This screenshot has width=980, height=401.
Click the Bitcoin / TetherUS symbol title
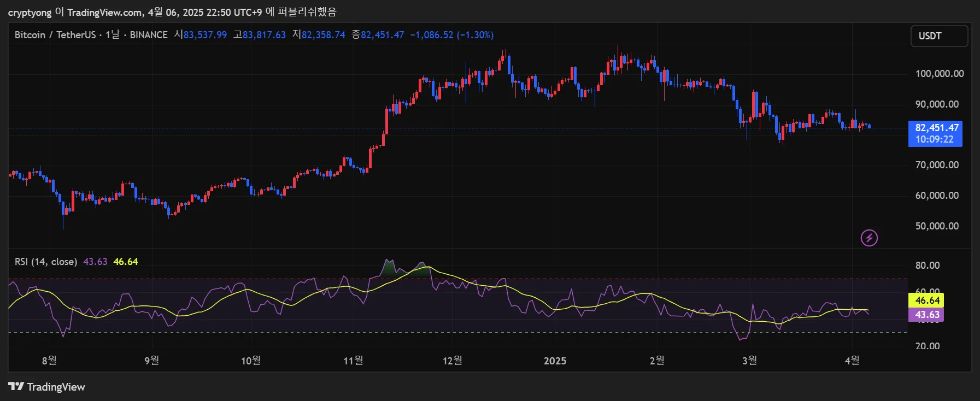tap(55, 35)
